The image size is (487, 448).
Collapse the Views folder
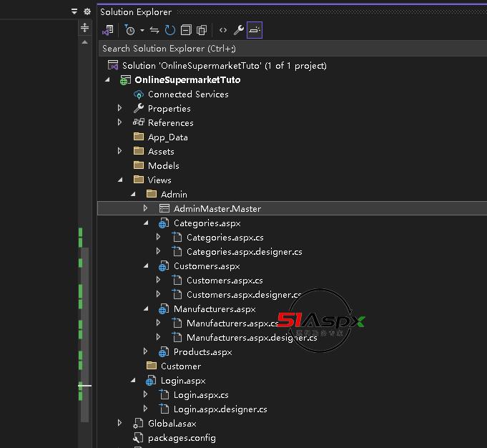tap(120, 180)
